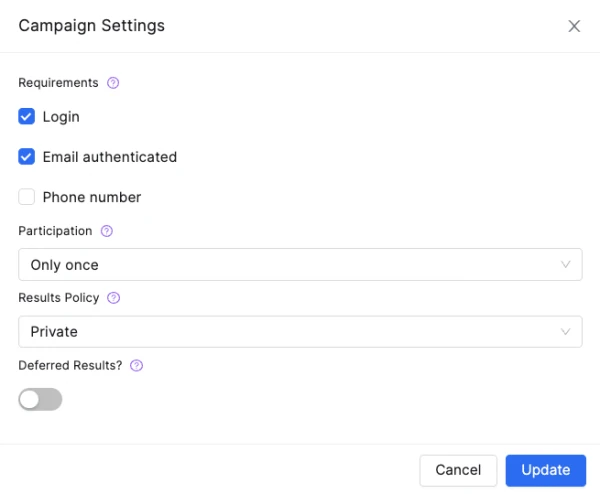Click the Login label text
Screen dimensions: 600x494
[x=61, y=117]
